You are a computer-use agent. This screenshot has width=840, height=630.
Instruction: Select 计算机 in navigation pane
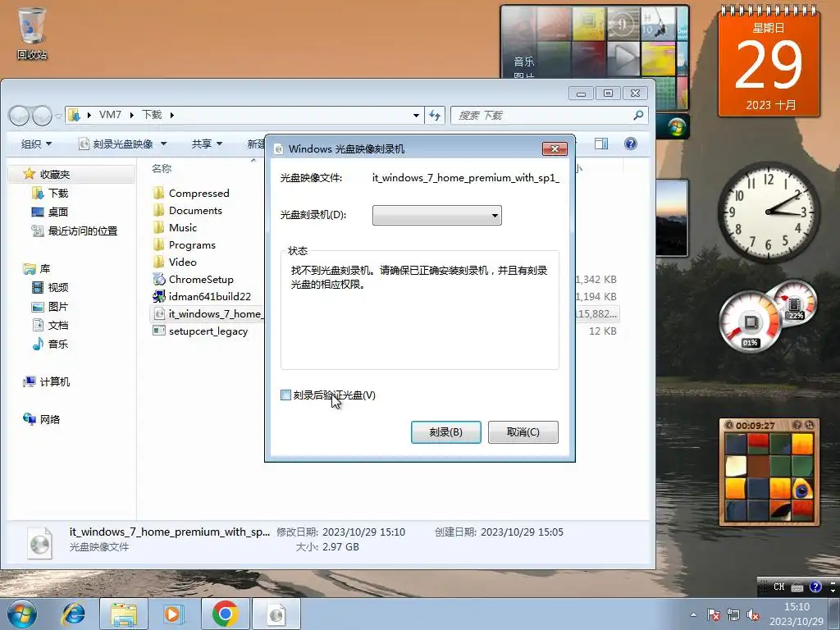(x=47, y=381)
